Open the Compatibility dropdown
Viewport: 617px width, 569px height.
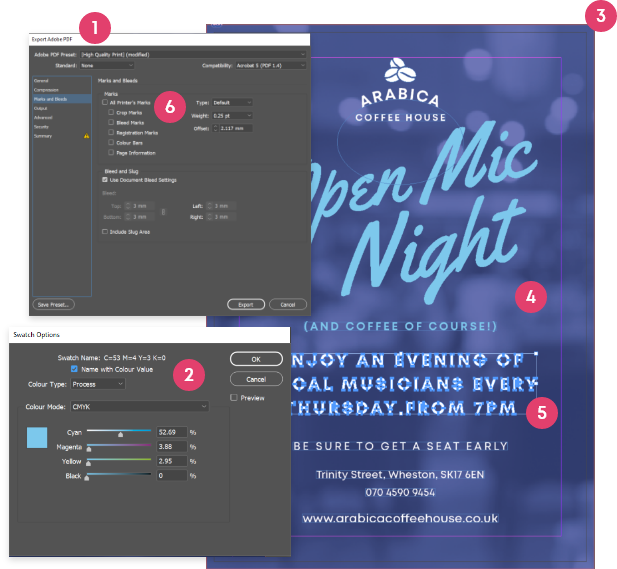pos(270,65)
